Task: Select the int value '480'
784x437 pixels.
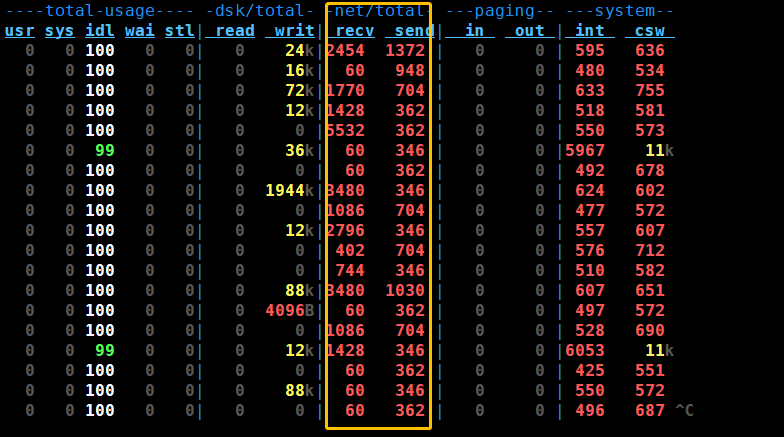Action: [590, 70]
